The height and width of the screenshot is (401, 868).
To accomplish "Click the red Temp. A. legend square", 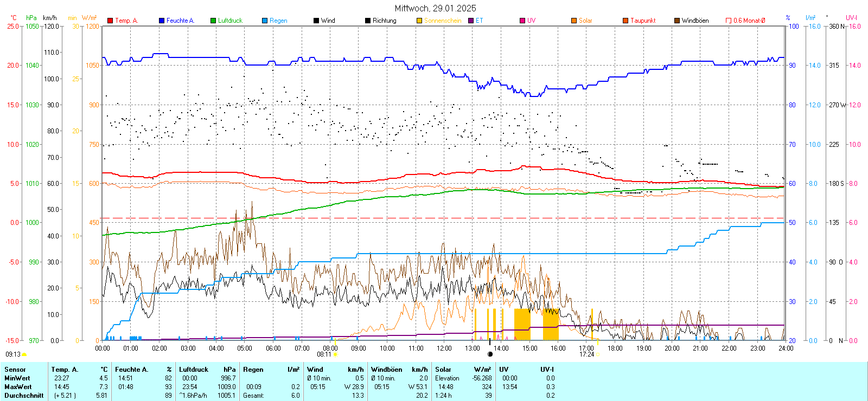I will pos(110,21).
